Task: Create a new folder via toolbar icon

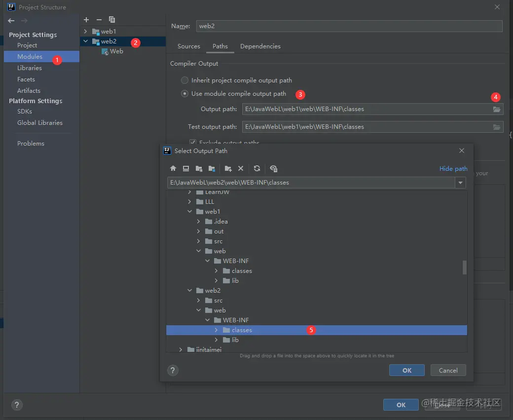Action: pyautogui.click(x=228, y=168)
